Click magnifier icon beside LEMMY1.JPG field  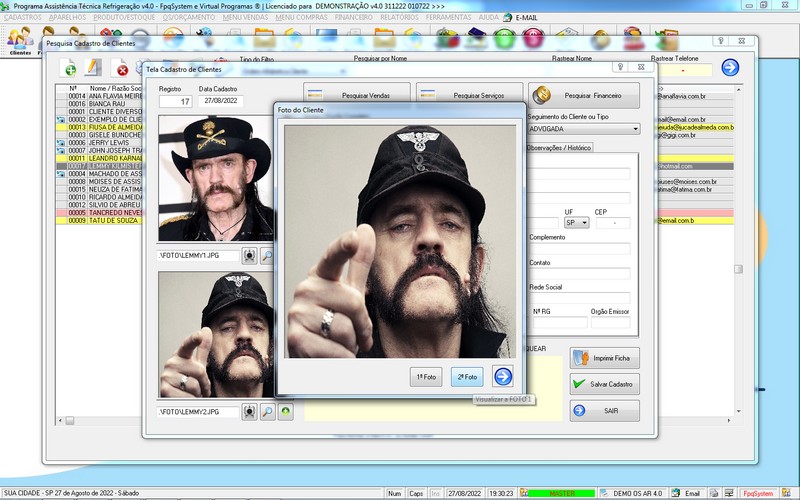tap(267, 256)
